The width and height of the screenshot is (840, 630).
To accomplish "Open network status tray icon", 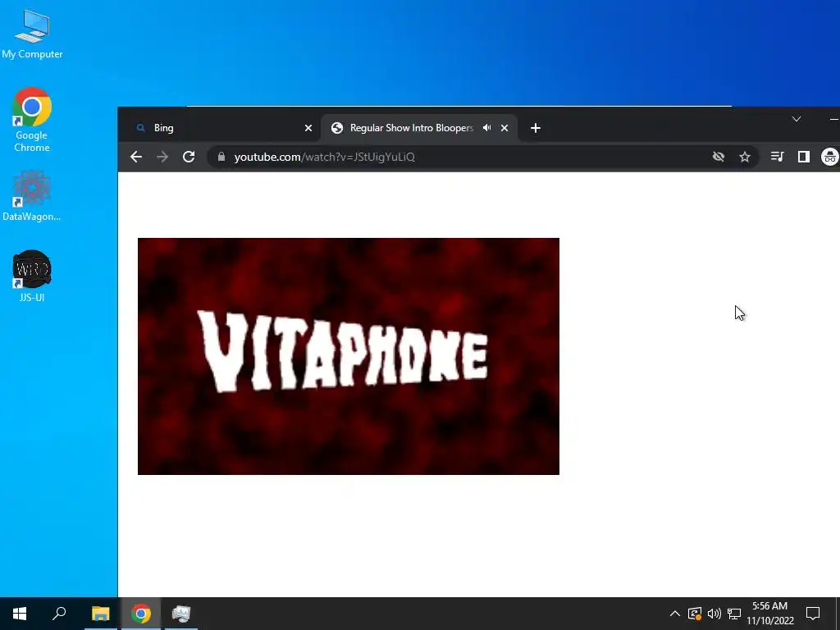I will [734, 614].
